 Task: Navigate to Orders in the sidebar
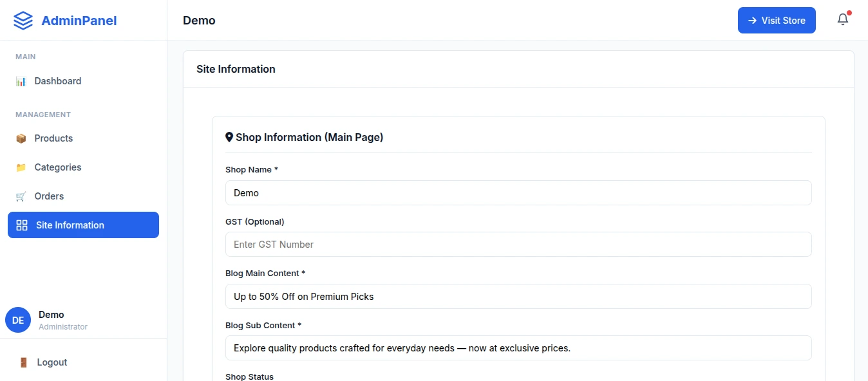pyautogui.click(x=49, y=196)
